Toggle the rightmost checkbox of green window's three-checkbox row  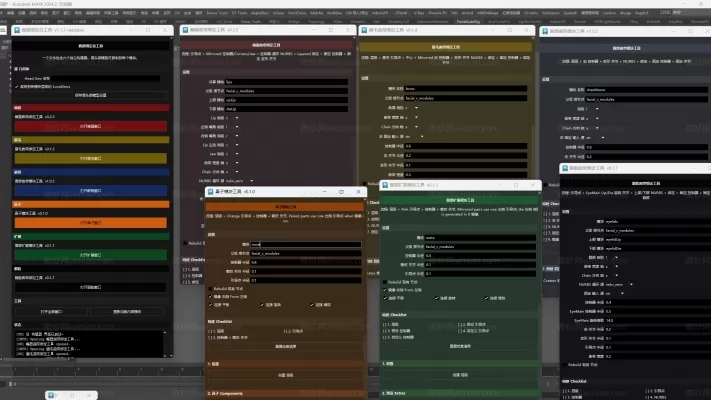pos(487,298)
